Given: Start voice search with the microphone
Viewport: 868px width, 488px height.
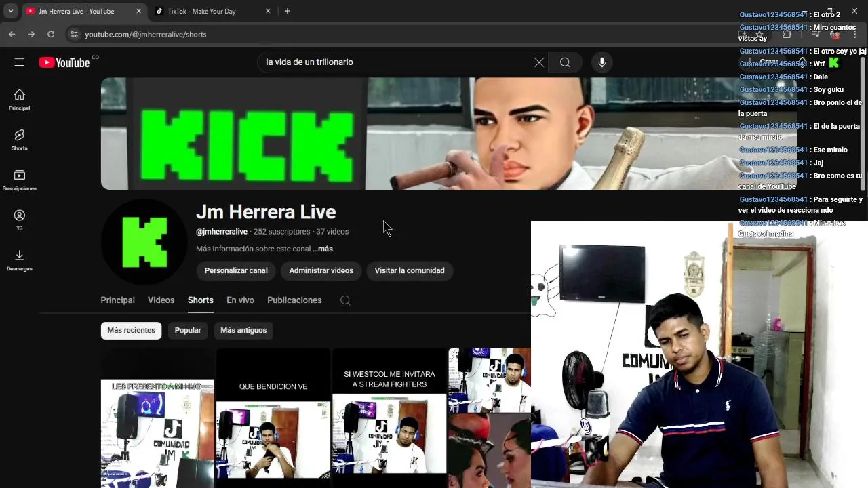Looking at the screenshot, I should [x=601, y=62].
